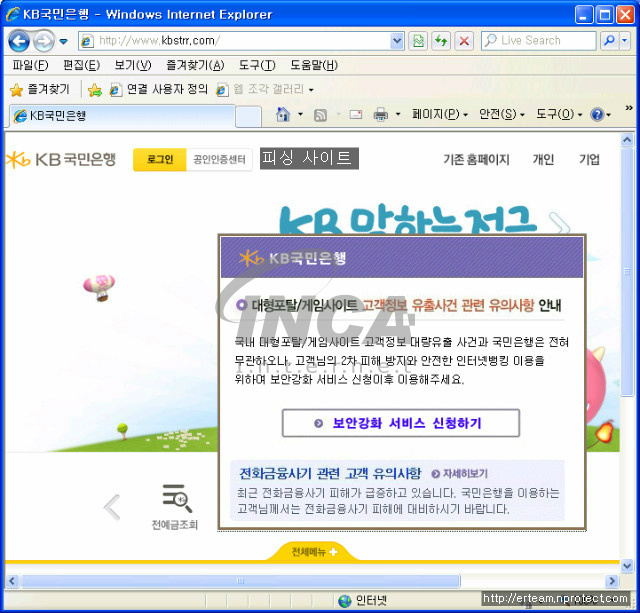Click the KB국민은행 logo in the popup
The image size is (640, 613).
coord(293,258)
